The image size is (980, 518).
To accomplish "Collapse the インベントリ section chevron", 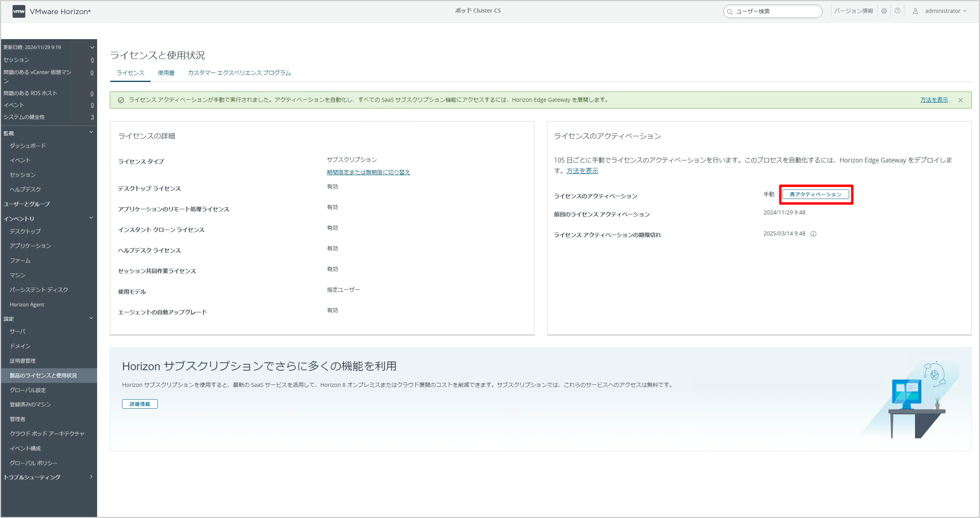I will pos(91,218).
